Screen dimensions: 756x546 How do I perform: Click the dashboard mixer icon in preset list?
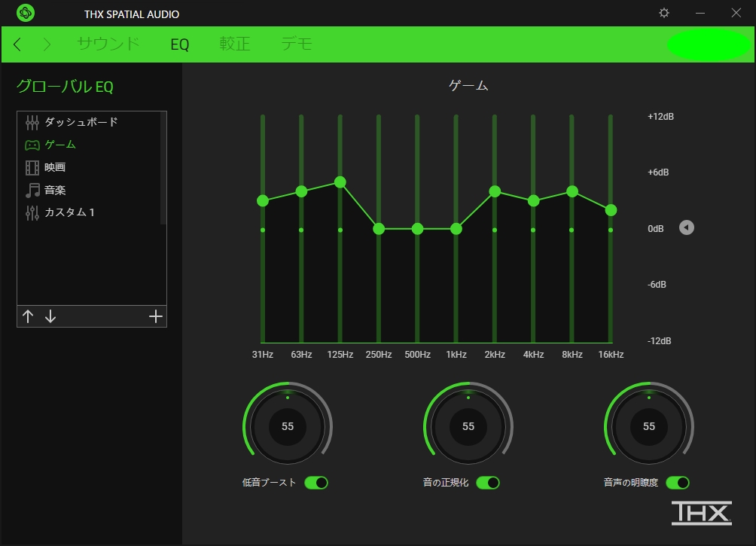tap(32, 122)
